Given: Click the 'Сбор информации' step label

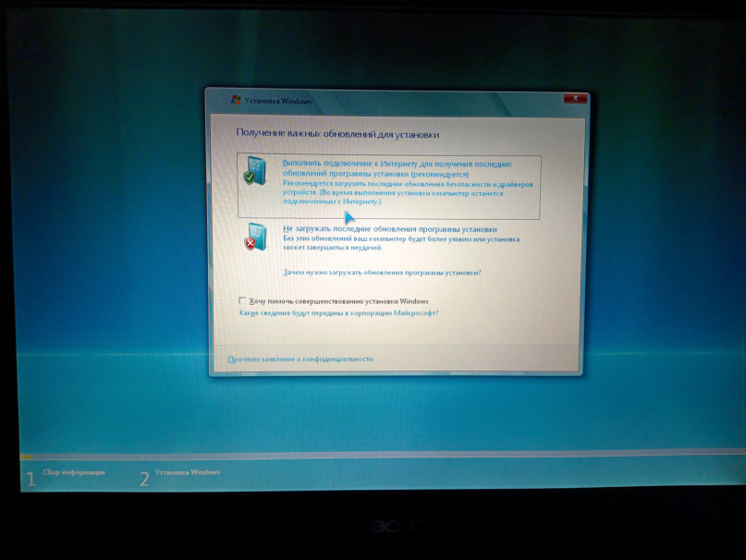Looking at the screenshot, I should click(x=74, y=472).
